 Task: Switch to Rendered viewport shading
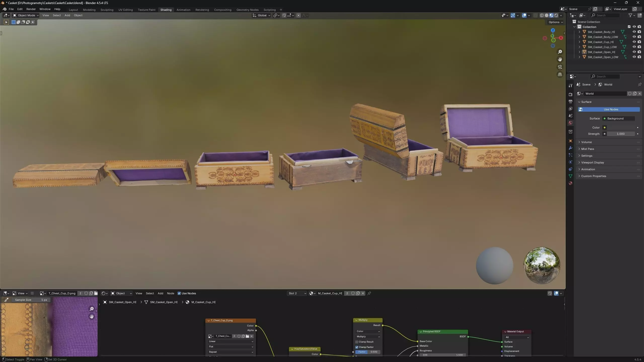coord(556,15)
